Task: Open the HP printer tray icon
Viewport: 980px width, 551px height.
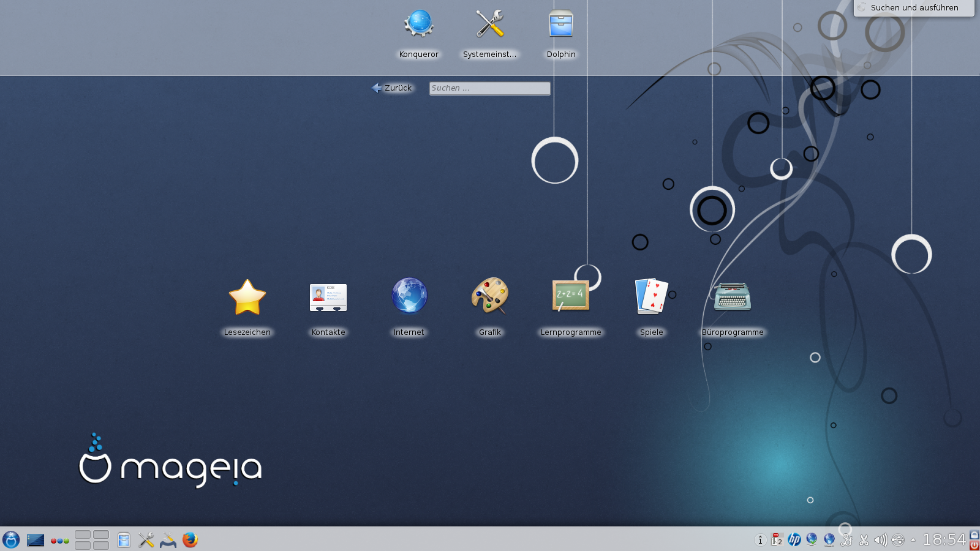Action: (x=794, y=539)
